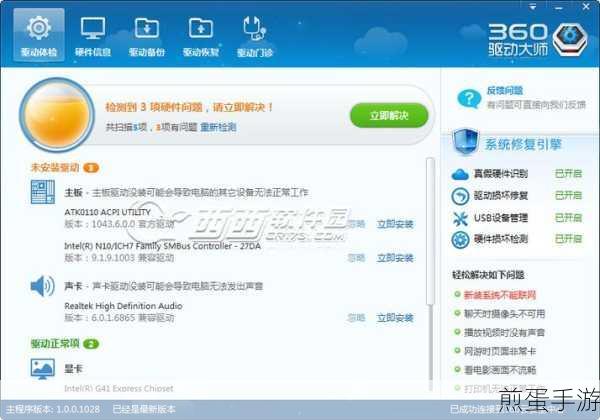The height and width of the screenshot is (420, 600).
Task: Click the 轻松解决如下问题 heading
Action: [x=488, y=275]
